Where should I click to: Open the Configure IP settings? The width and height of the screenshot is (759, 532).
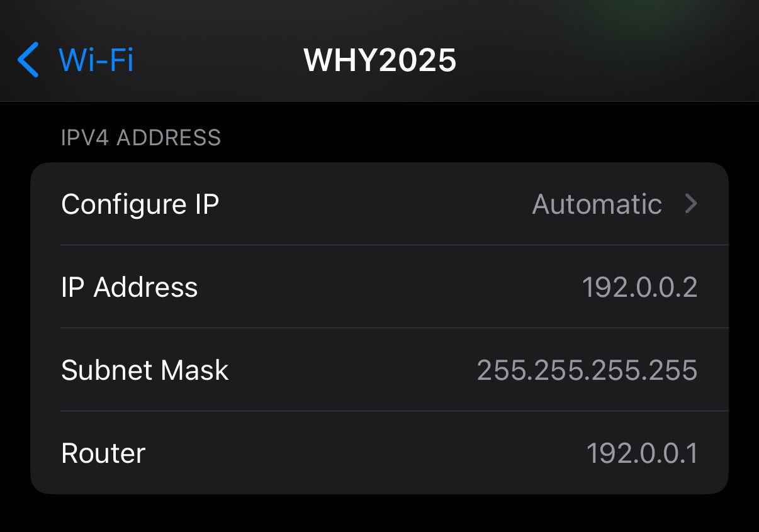[x=378, y=204]
